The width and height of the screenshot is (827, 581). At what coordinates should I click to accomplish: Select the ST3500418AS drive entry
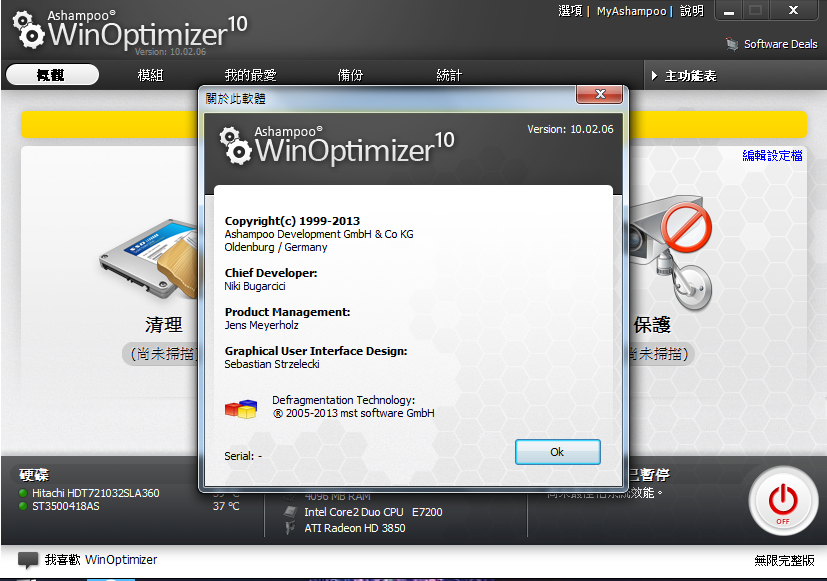(x=65, y=506)
